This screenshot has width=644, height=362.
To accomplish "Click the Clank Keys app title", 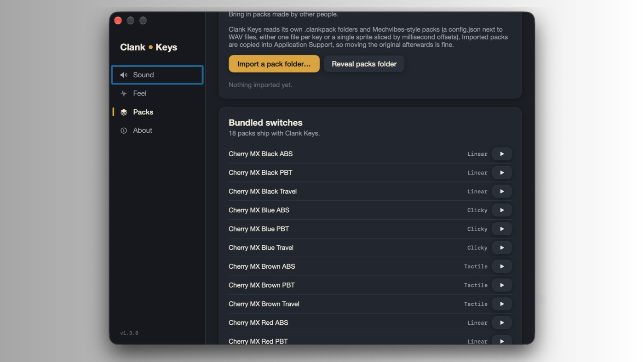I will (149, 47).
